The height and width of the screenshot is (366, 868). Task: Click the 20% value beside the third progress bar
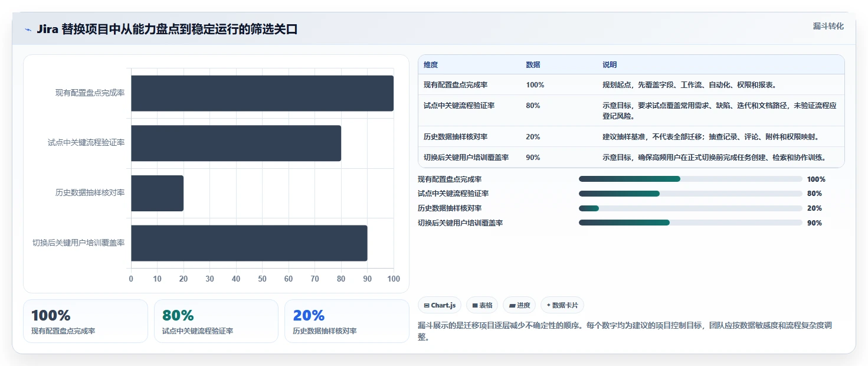[814, 208]
